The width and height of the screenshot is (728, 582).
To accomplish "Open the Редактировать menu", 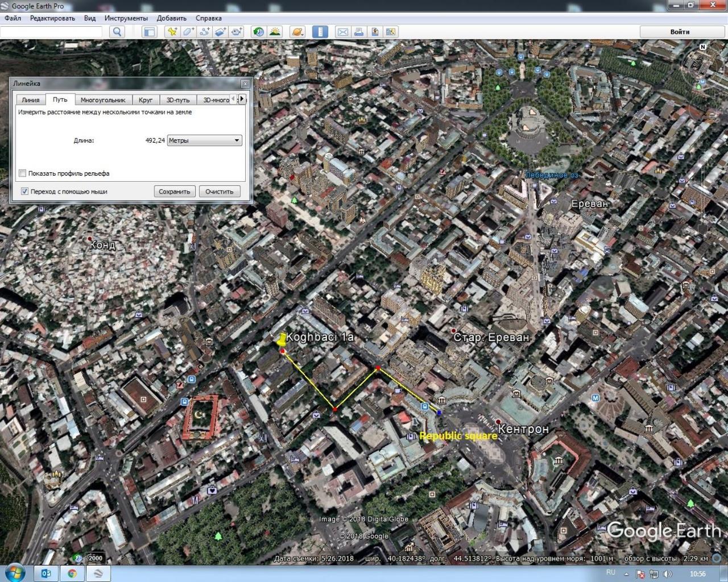I will point(52,18).
